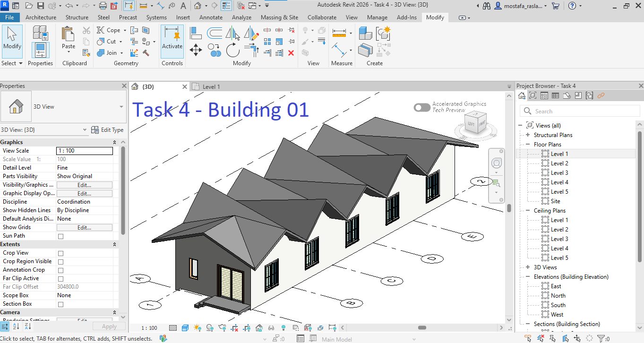
Task: Check the Crop View checkbox
Action: 60,253
